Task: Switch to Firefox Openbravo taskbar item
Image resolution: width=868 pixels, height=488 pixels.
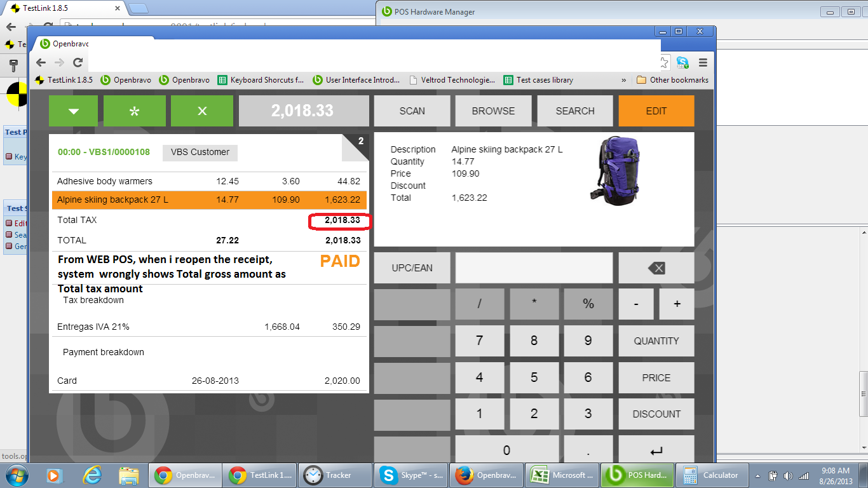Action: coord(485,475)
